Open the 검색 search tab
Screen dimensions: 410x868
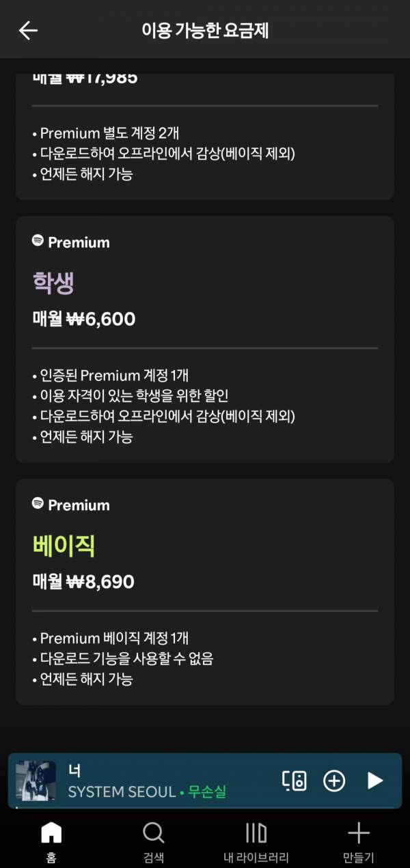click(154, 842)
